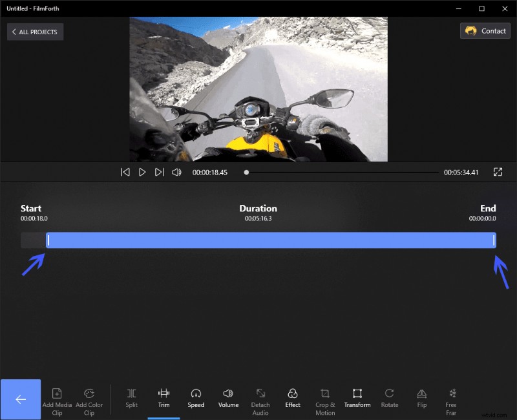Return to ALL PROJECTS
This screenshot has height=420, width=517.
35,31
